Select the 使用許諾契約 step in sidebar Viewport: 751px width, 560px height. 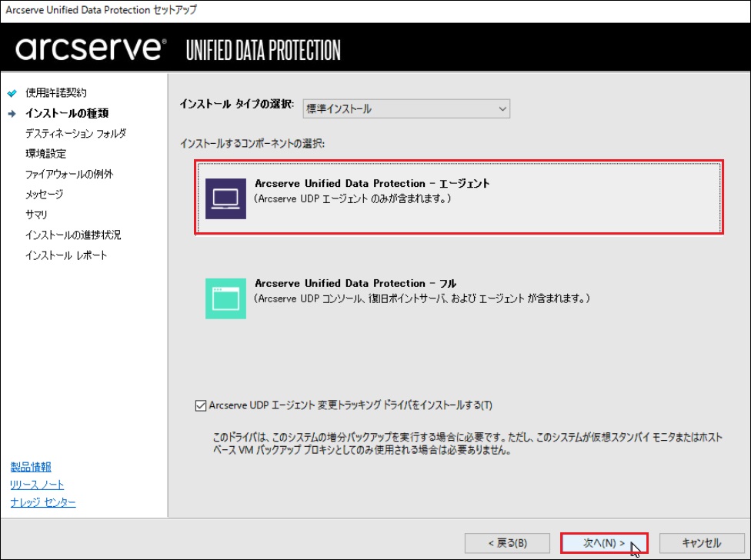pyautogui.click(x=56, y=93)
